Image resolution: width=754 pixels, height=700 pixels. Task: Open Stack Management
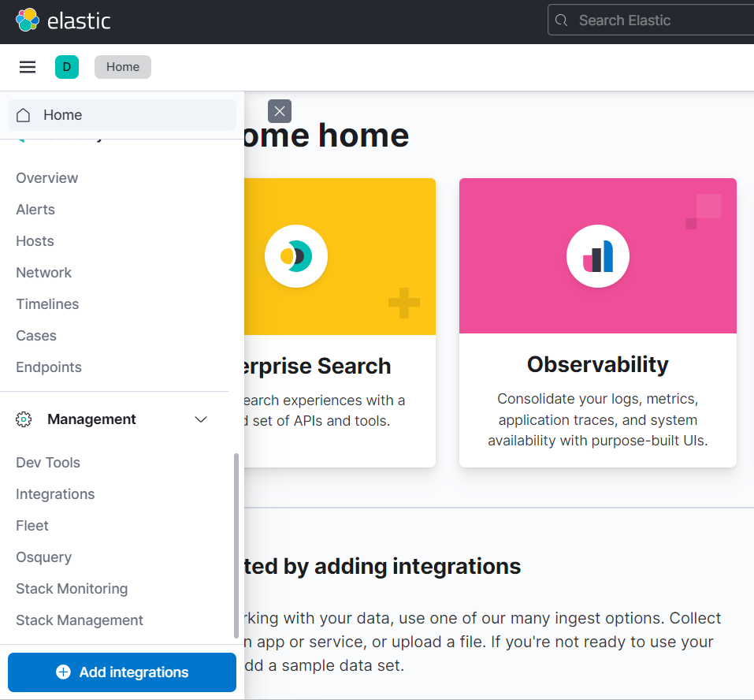click(x=80, y=620)
